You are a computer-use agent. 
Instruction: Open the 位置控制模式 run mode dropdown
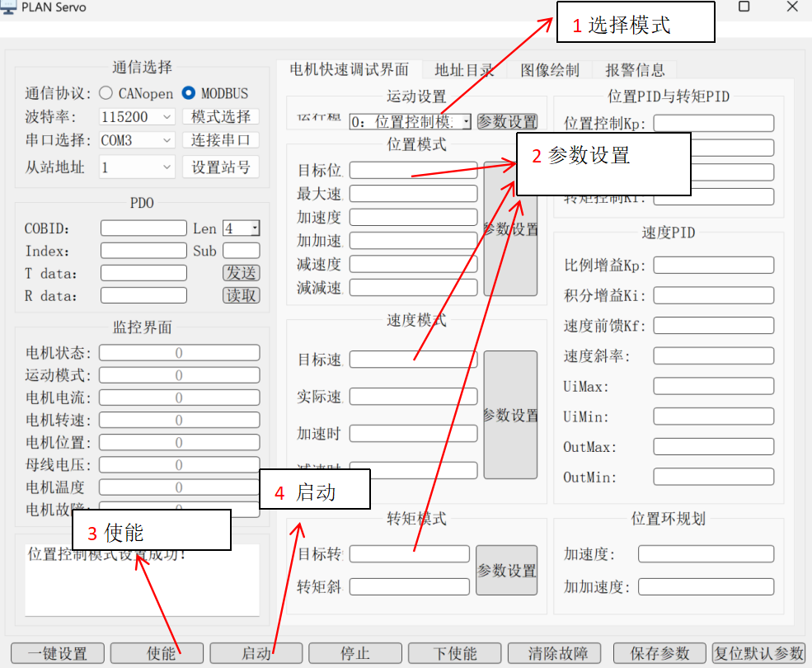tap(411, 122)
